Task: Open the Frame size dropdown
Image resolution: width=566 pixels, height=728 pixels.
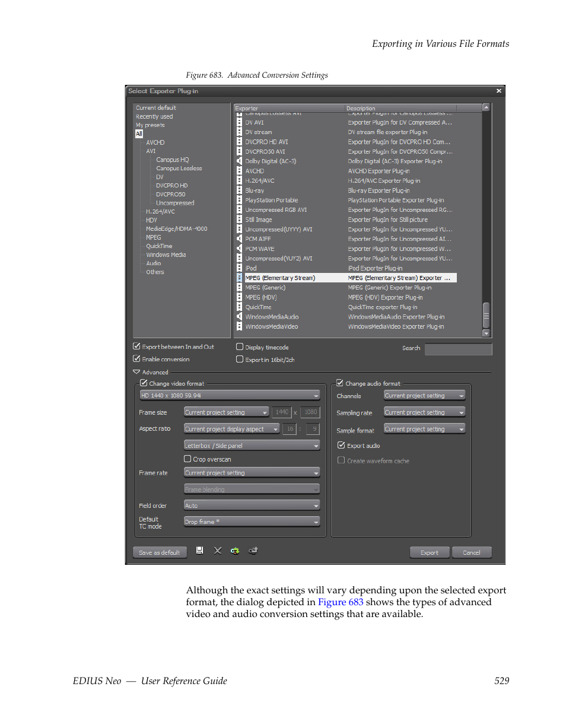Action: click(227, 412)
